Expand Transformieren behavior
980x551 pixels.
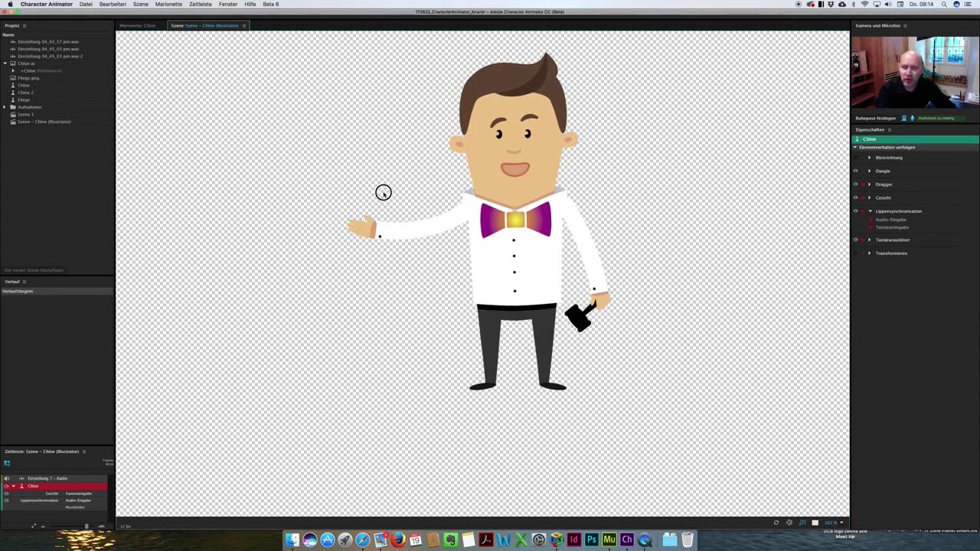869,253
